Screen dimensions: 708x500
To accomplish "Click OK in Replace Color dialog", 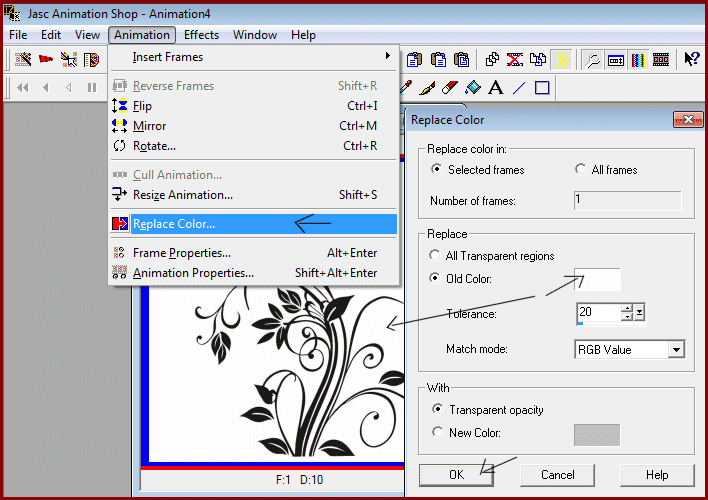I will (x=456, y=475).
